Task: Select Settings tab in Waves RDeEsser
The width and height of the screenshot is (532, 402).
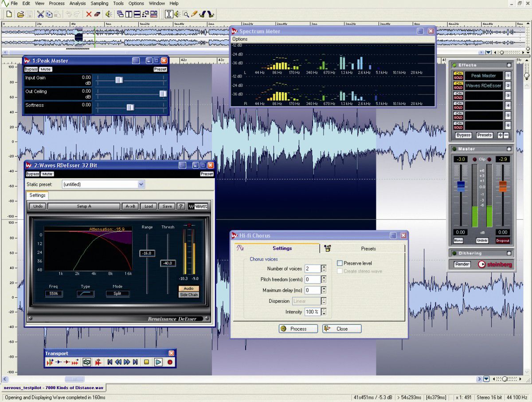Action: [37, 195]
